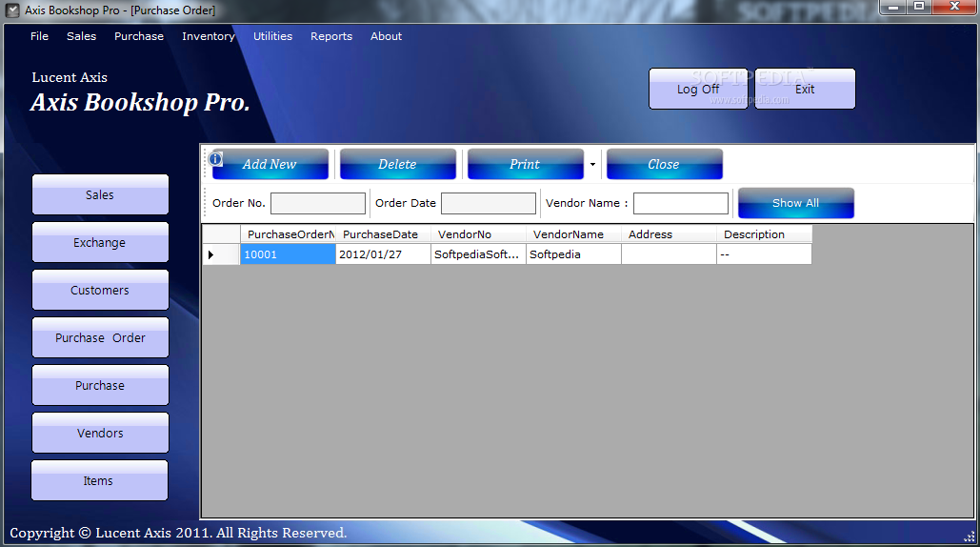Open the Purchase sidebar module
This screenshot has width=980, height=547.
[100, 386]
